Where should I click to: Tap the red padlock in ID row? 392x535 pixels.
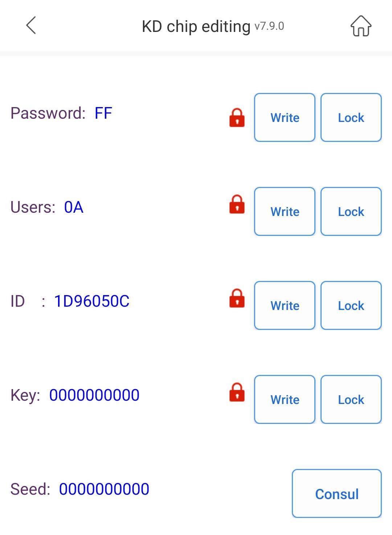237,298
